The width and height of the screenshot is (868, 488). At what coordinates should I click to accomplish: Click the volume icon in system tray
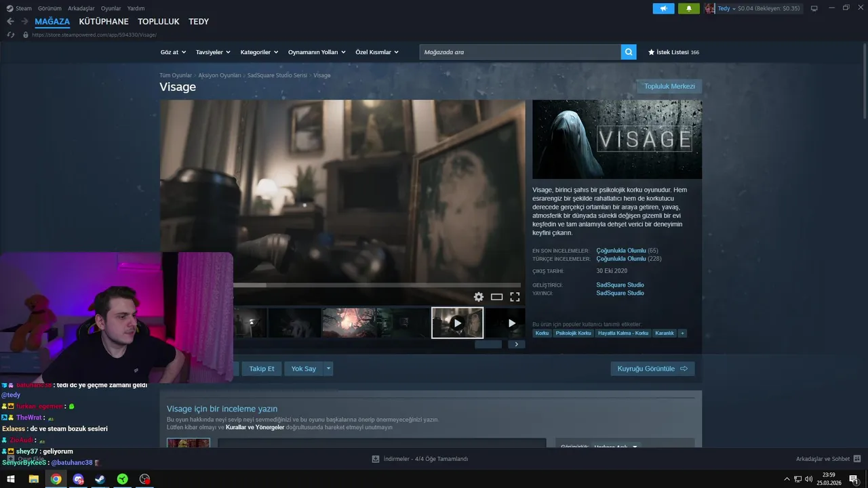pos(808,479)
